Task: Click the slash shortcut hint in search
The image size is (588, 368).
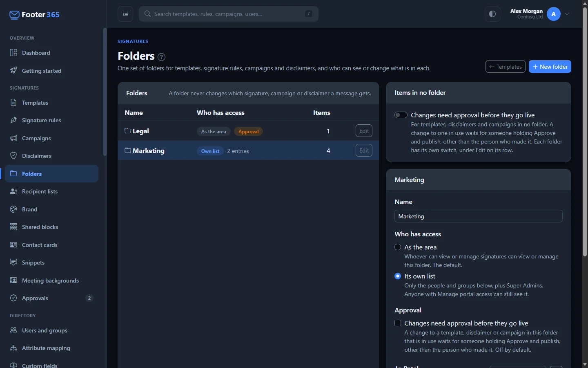Action: 309,14
